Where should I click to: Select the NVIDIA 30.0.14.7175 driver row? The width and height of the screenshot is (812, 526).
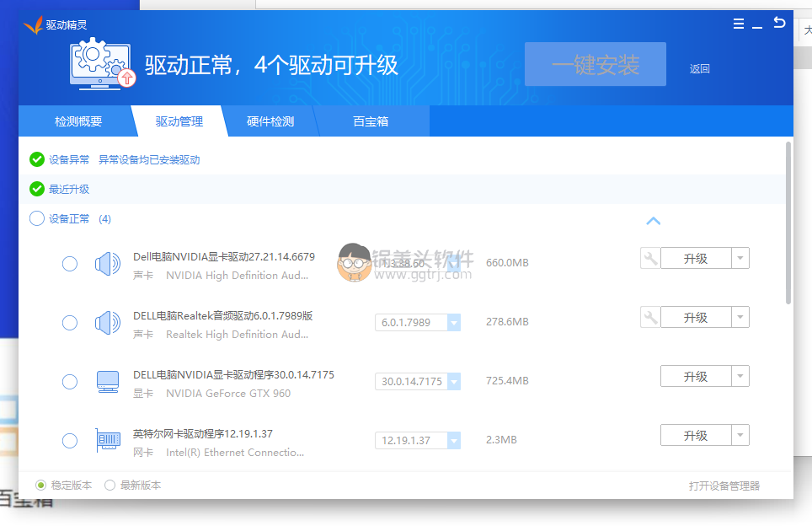69,382
